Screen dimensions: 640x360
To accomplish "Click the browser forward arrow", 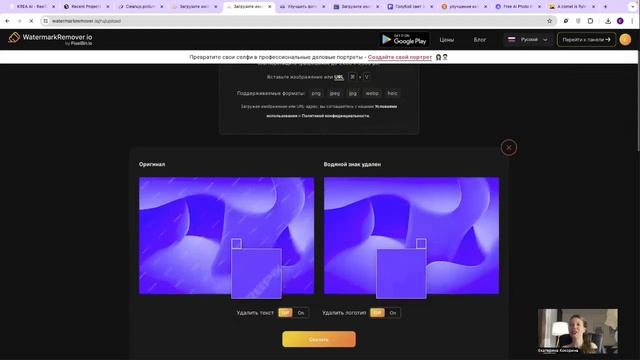I will pos(19,21).
